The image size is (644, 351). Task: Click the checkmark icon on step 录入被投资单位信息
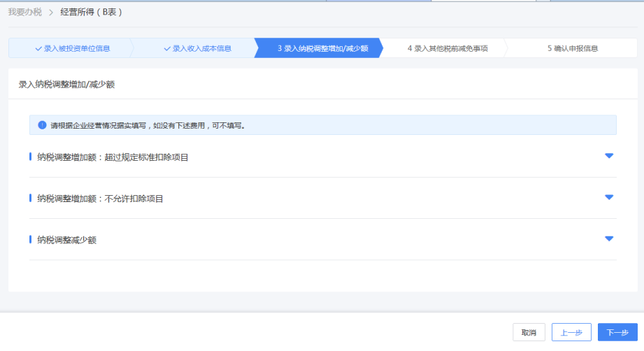38,49
